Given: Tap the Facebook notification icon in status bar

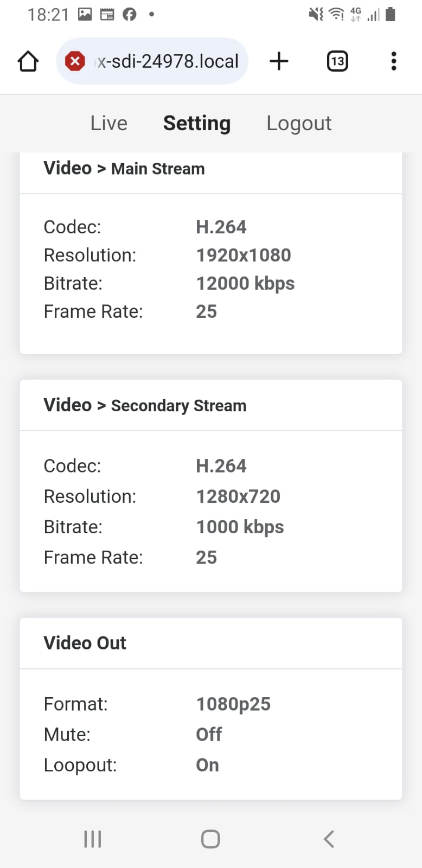Looking at the screenshot, I should pos(129,15).
